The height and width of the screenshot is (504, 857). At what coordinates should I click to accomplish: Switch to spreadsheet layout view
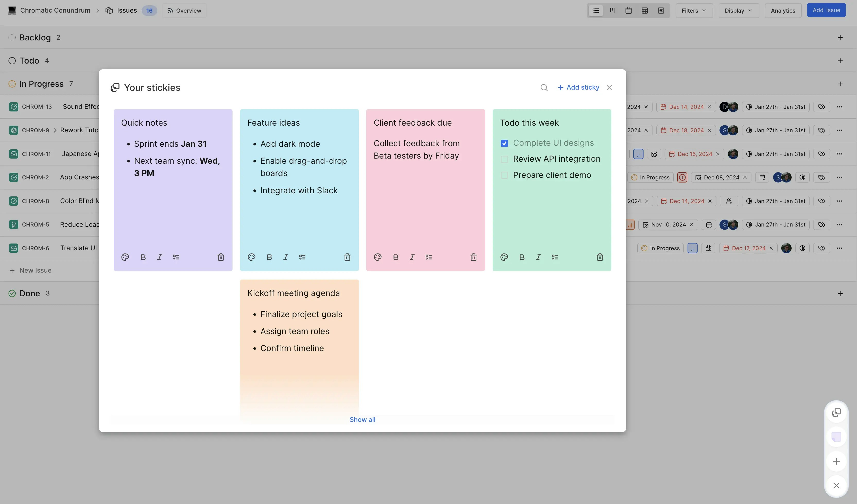(x=645, y=11)
